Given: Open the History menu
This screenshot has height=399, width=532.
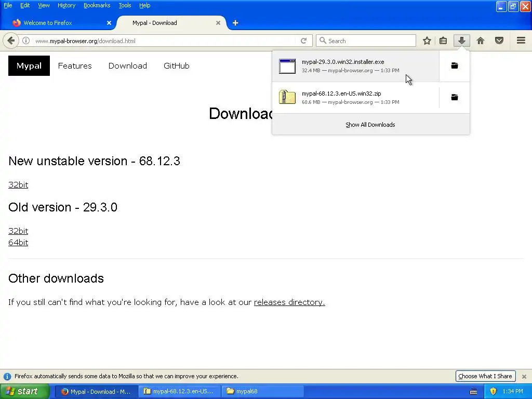Looking at the screenshot, I should point(66,5).
